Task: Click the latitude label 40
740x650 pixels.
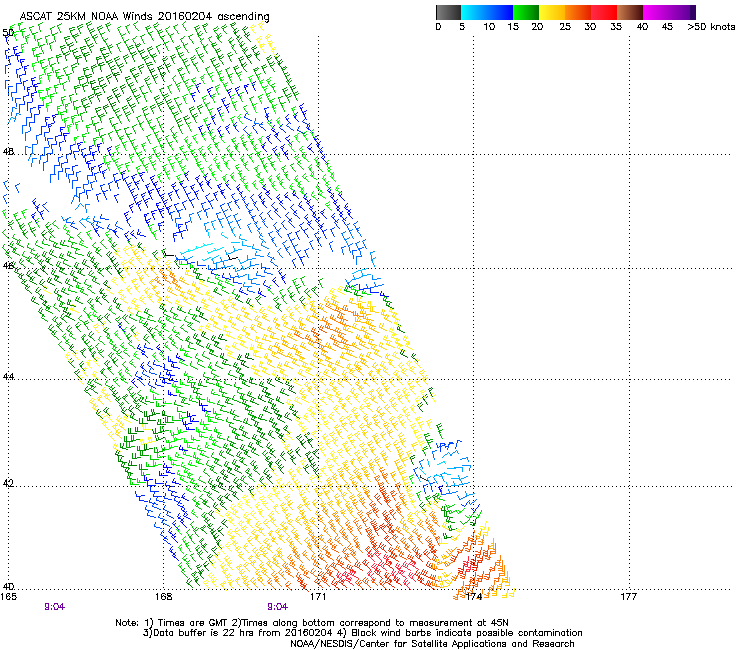Action: coord(8,586)
